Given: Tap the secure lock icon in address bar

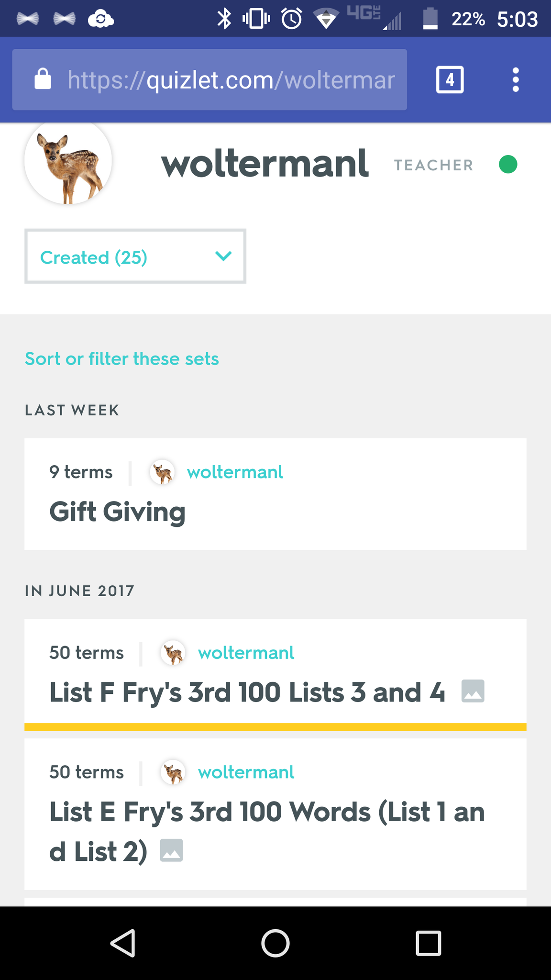Looking at the screenshot, I should pyautogui.click(x=43, y=79).
